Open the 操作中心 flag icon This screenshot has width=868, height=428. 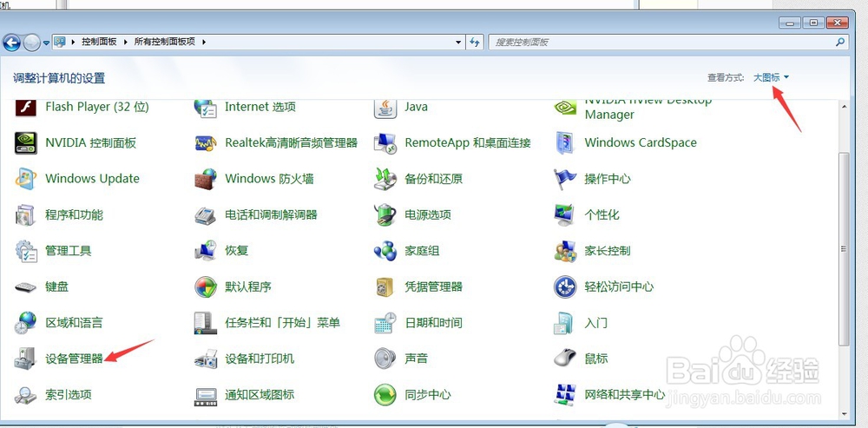tap(565, 179)
